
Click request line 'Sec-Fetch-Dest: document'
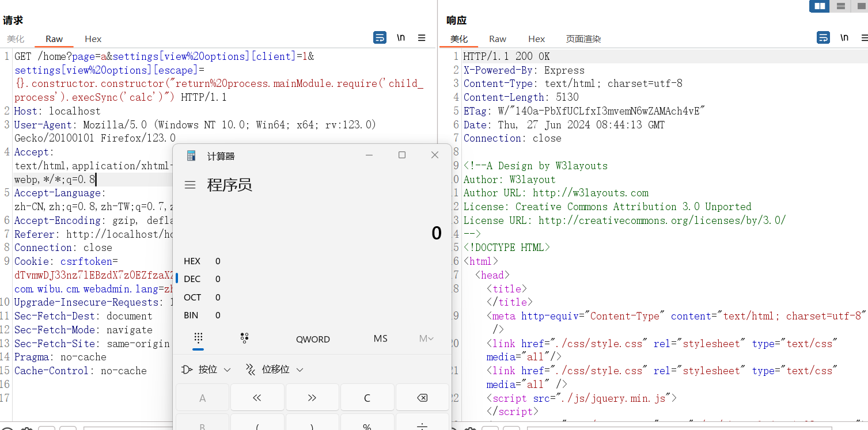pyautogui.click(x=84, y=316)
